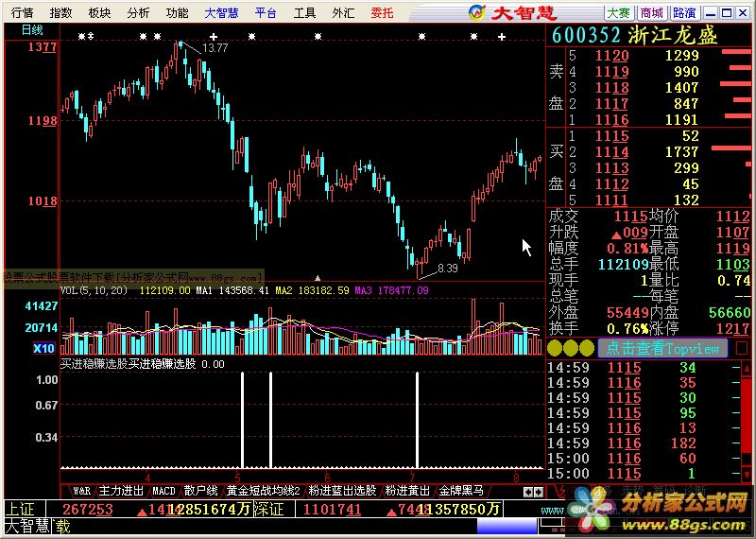Click the downward scroll arrow of tick list
Image resolution: width=756 pixels, height=539 pixels.
coord(747,475)
